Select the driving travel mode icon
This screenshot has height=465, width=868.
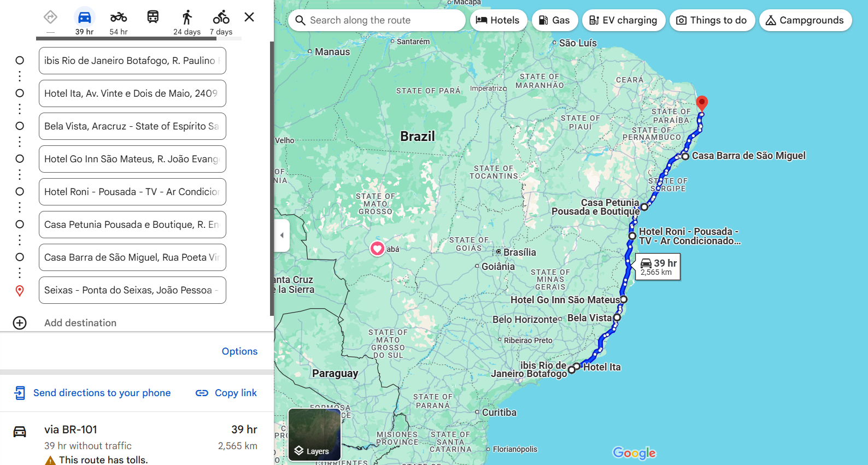click(84, 17)
